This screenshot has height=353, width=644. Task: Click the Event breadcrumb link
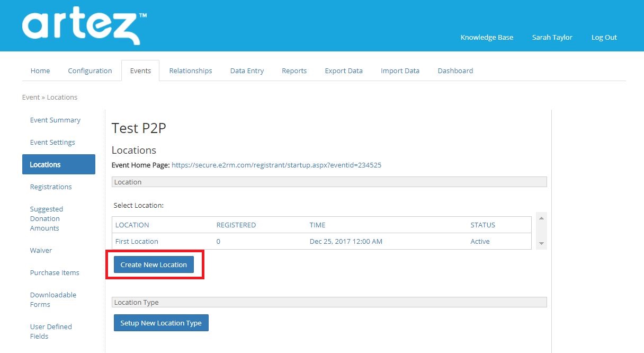31,97
